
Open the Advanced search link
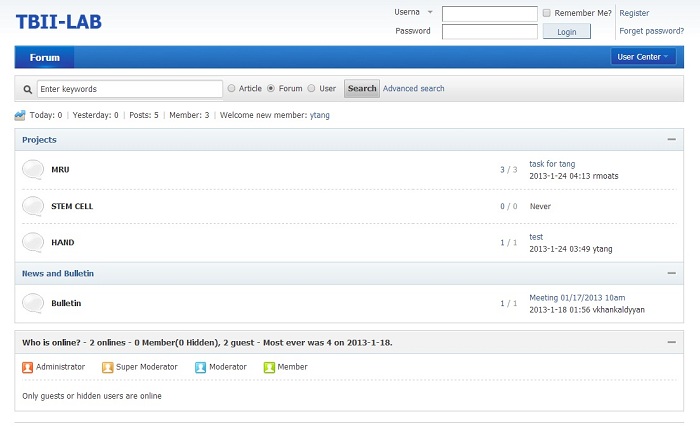(x=413, y=88)
